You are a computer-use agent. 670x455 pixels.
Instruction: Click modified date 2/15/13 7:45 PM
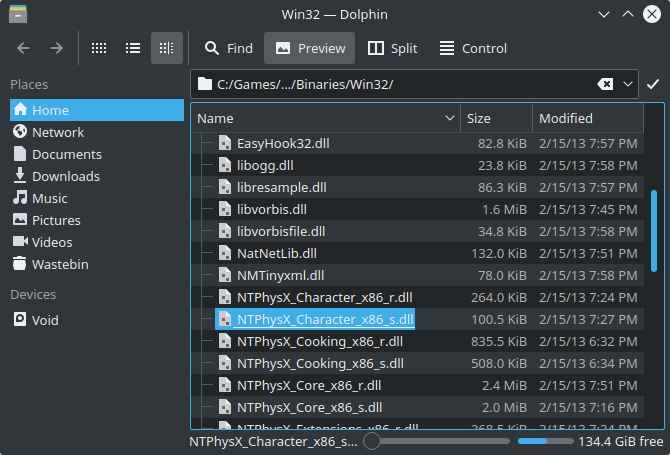click(x=588, y=209)
